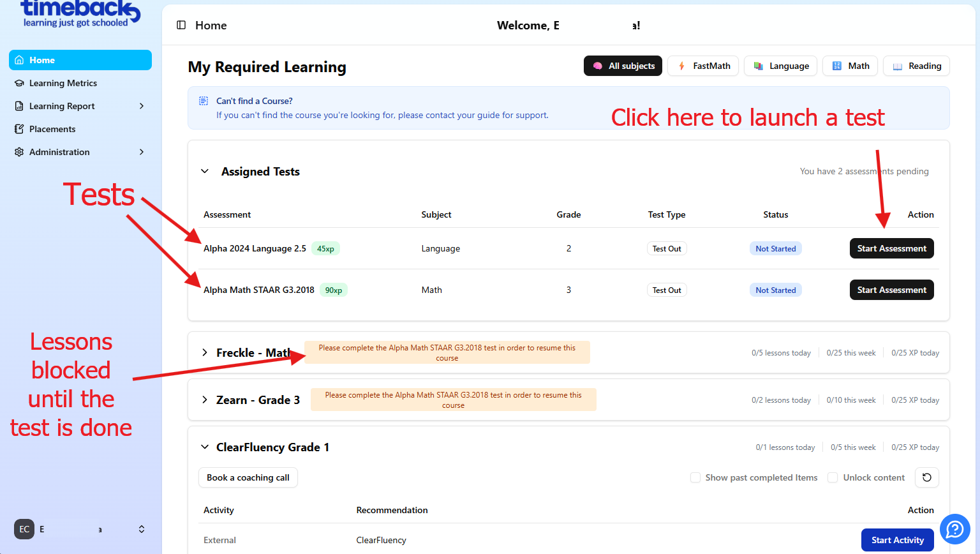Start the Alpha Math STAAR assessment
The image size is (980, 554).
tap(891, 290)
